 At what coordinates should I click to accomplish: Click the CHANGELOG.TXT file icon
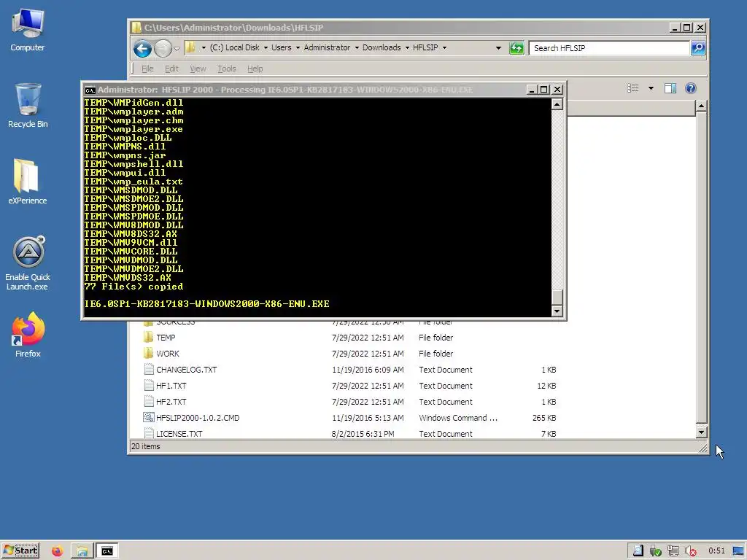point(149,370)
